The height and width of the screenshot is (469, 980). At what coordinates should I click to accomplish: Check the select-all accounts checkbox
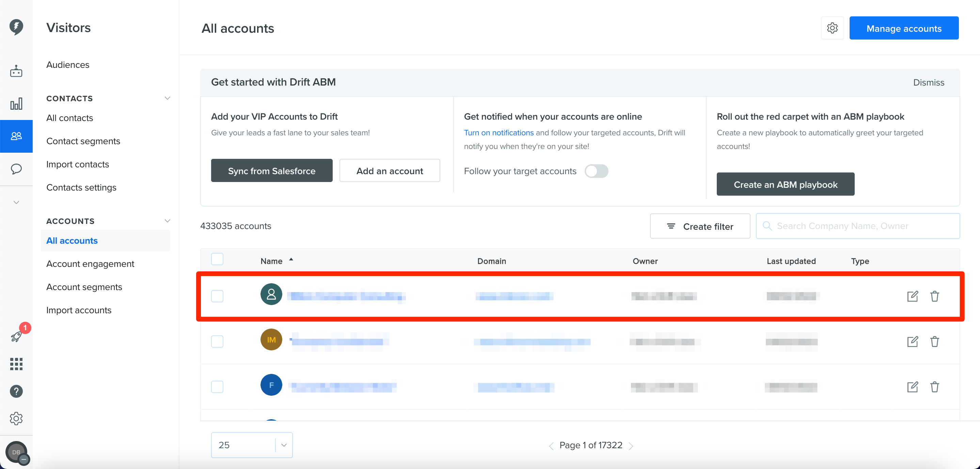click(x=217, y=259)
